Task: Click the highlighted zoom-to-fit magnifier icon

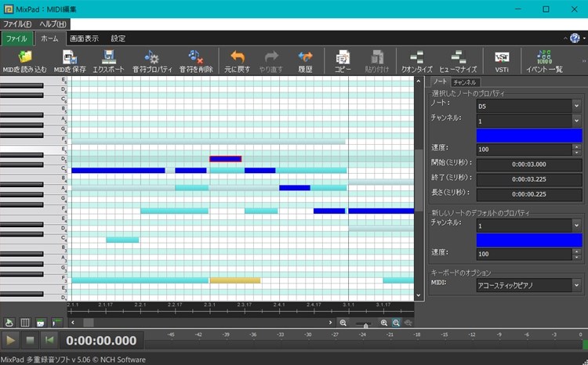Action: 396,323
